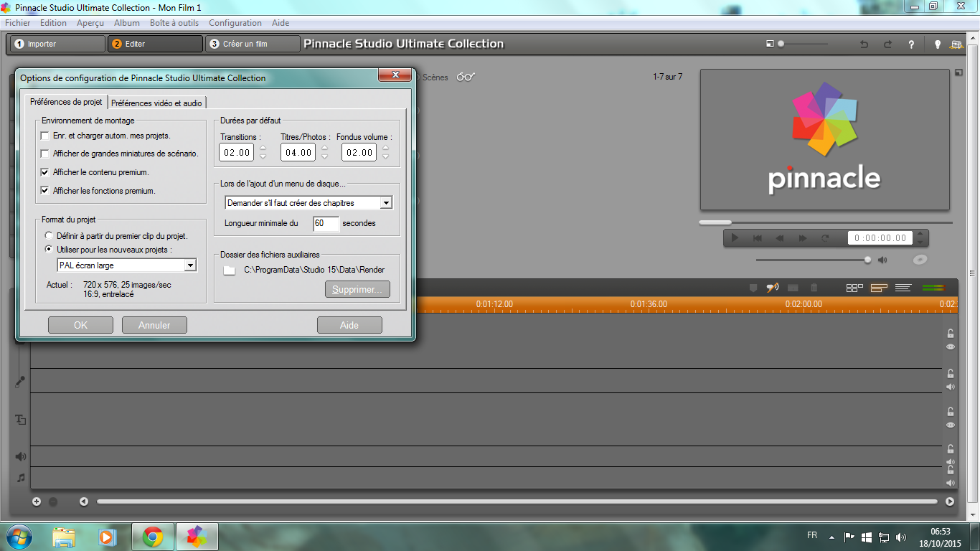Increase the Fondus volume duration stepper
This screenshot has width=980, height=551.
[x=385, y=149]
